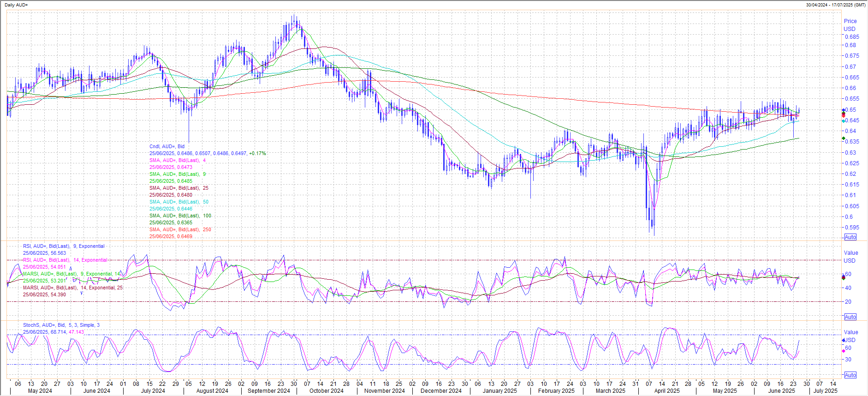
Task: Click the 'January 2025' month label
Action: tap(500, 391)
